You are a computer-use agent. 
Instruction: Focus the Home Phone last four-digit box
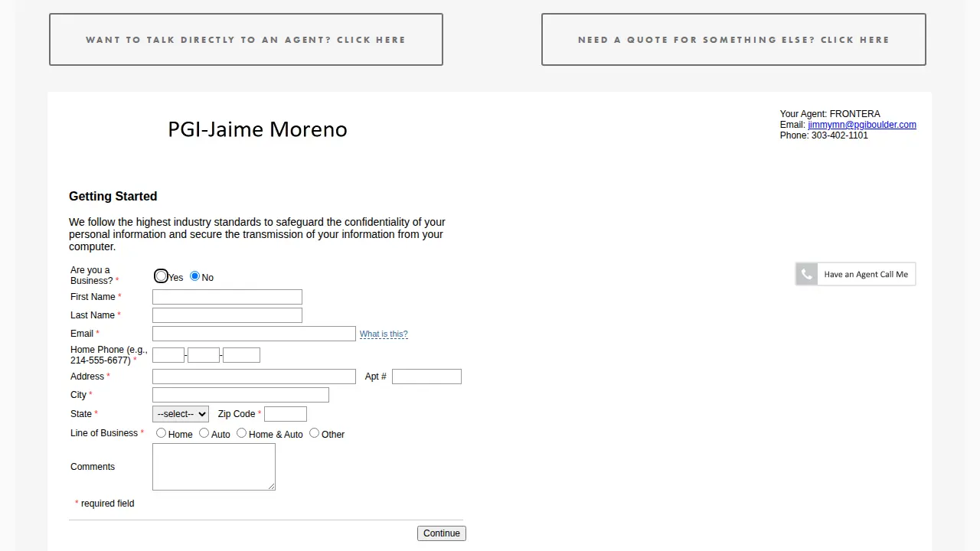(x=241, y=355)
